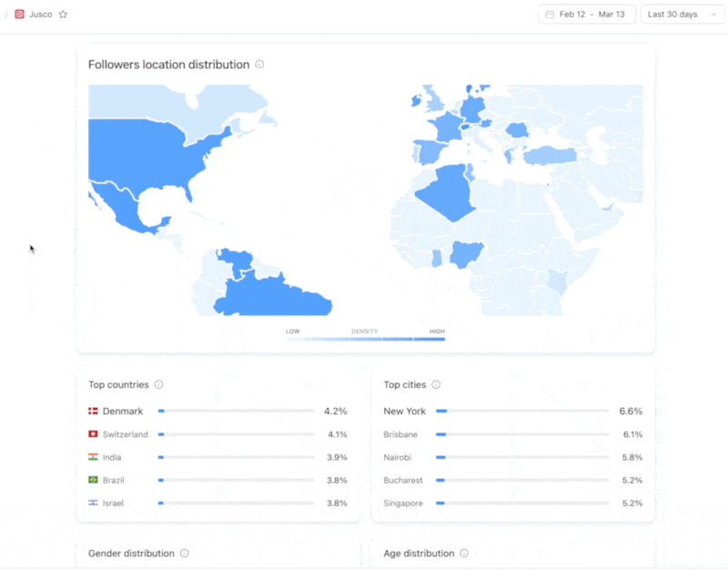Click the Singapore percentage bar
This screenshot has width=728, height=570.
click(522, 503)
